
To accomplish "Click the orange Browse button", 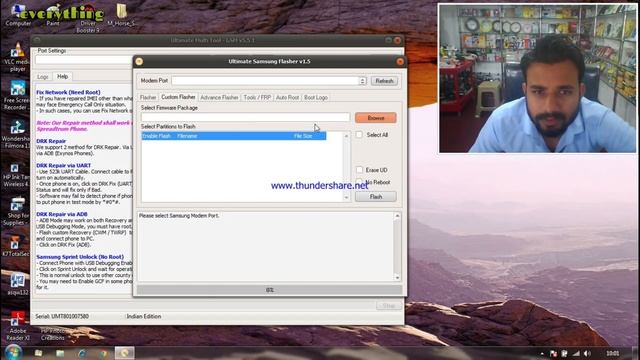I will 376,118.
